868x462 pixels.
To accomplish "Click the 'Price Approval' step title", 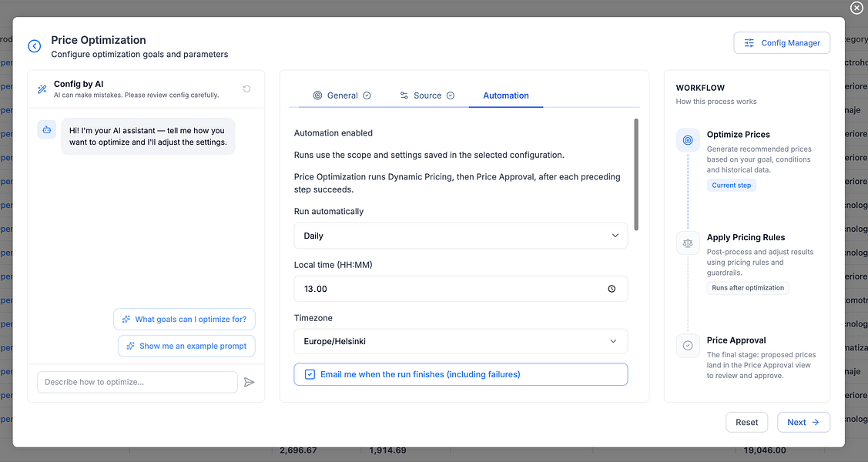I will pyautogui.click(x=736, y=340).
